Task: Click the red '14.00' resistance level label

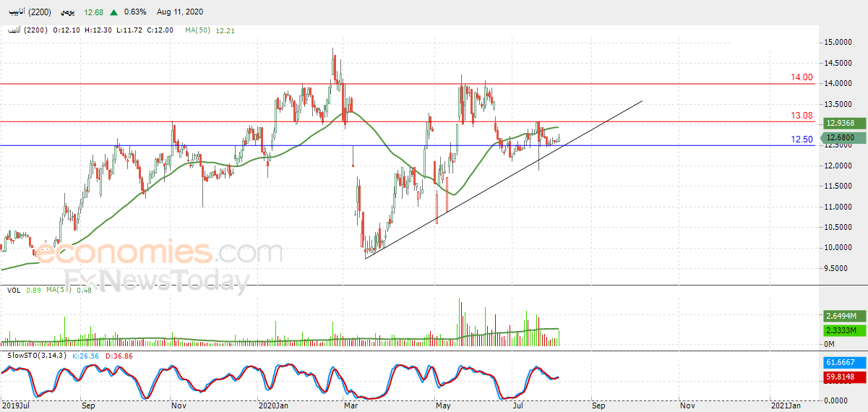Action: click(x=802, y=77)
